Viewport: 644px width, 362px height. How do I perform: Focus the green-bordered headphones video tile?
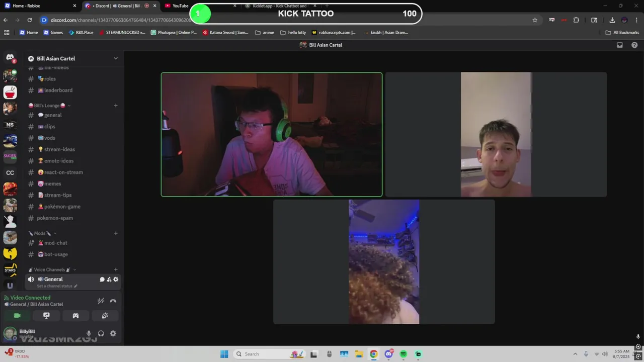click(272, 134)
